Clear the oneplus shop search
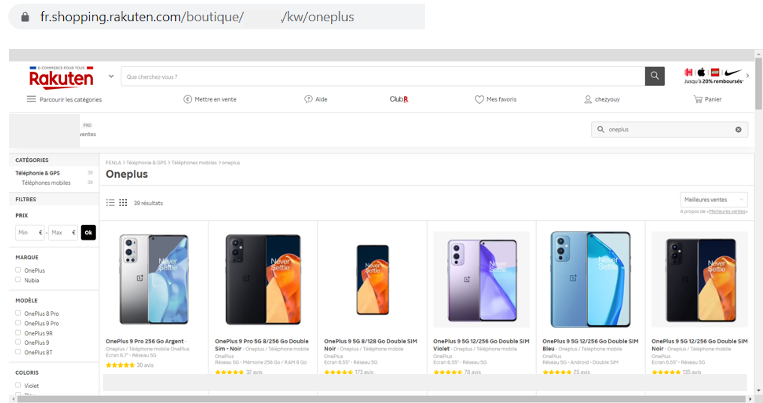This screenshot has width=763, height=403. 738,129
